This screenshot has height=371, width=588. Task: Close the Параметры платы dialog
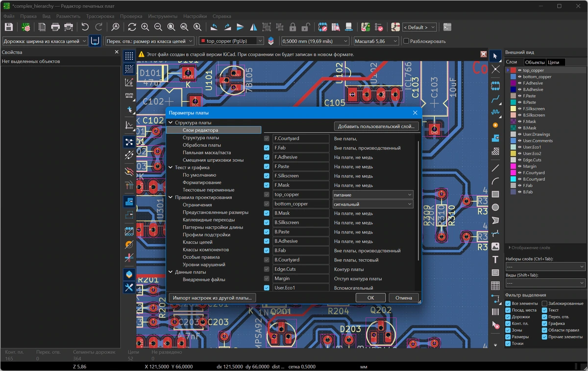[x=415, y=113]
